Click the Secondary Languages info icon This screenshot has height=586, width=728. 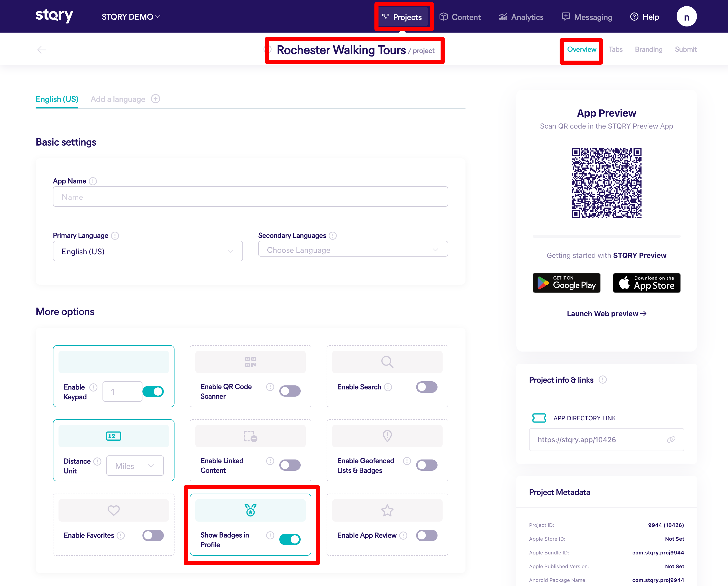[333, 235]
